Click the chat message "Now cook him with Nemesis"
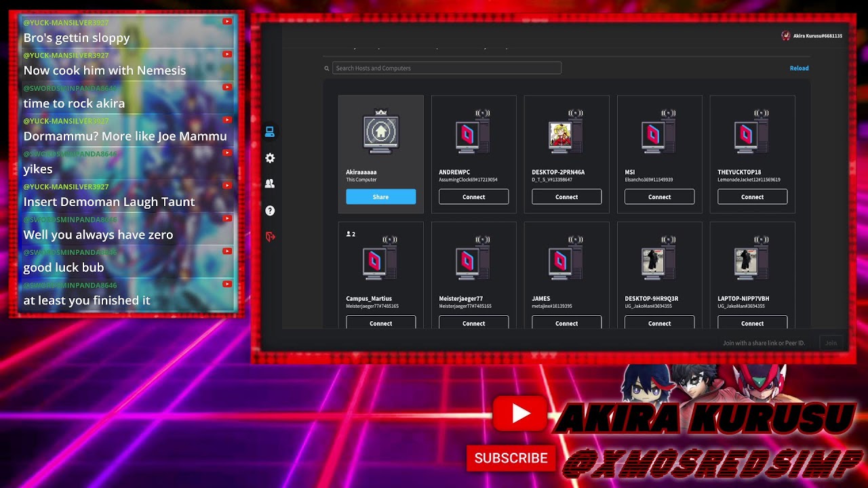868x488 pixels. (x=104, y=70)
